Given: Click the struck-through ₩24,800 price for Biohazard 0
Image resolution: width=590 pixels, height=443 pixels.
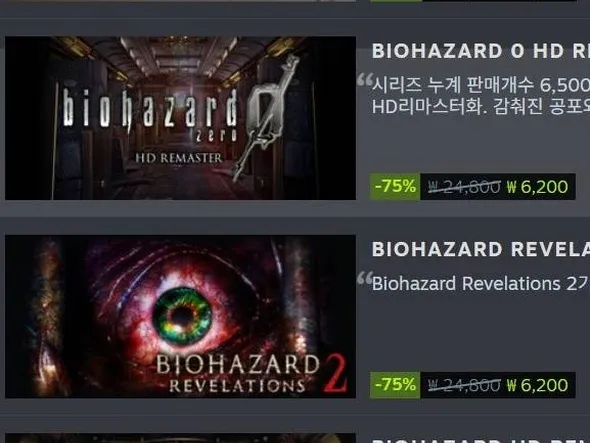Looking at the screenshot, I should pos(464,187).
